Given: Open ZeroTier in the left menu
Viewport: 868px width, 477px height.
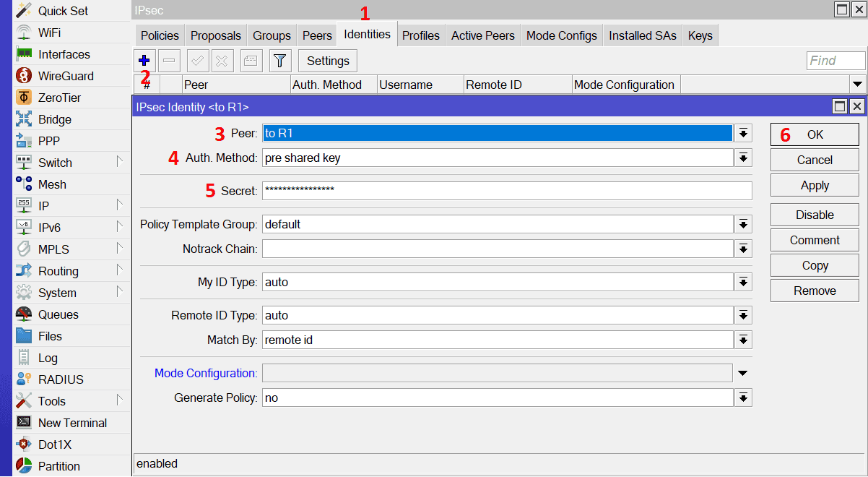Looking at the screenshot, I should [x=59, y=98].
